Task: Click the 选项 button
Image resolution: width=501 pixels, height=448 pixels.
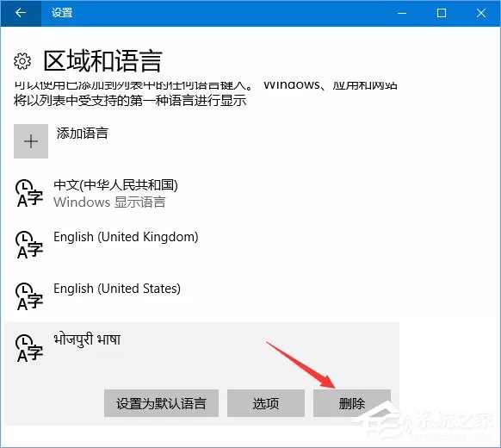Action: click(265, 403)
